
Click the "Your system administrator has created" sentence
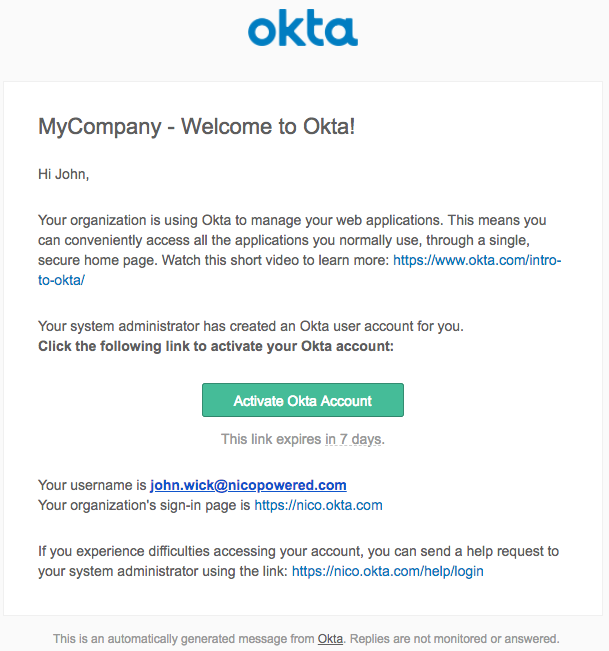click(250, 326)
